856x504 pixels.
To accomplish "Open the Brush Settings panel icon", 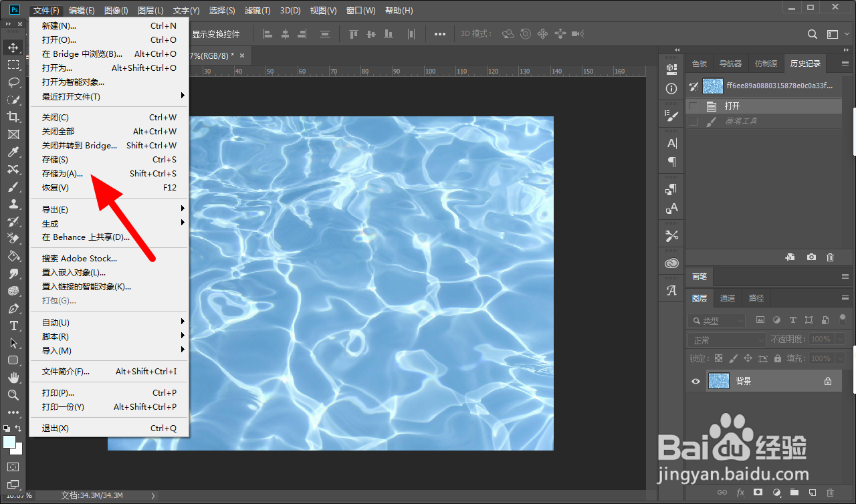I will [x=671, y=116].
